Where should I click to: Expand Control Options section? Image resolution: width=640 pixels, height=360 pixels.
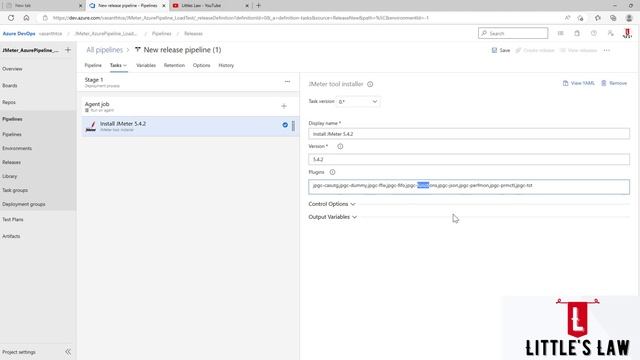(332, 204)
